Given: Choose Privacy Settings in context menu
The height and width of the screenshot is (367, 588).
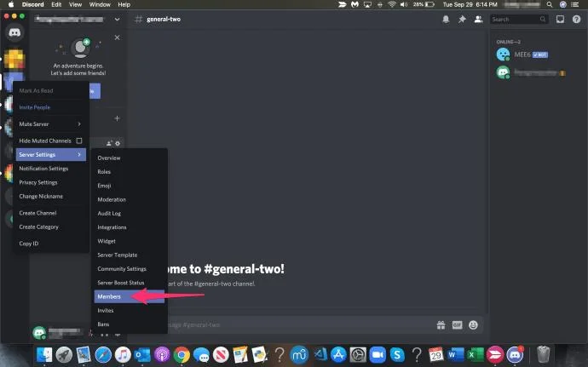Looking at the screenshot, I should click(50, 182).
